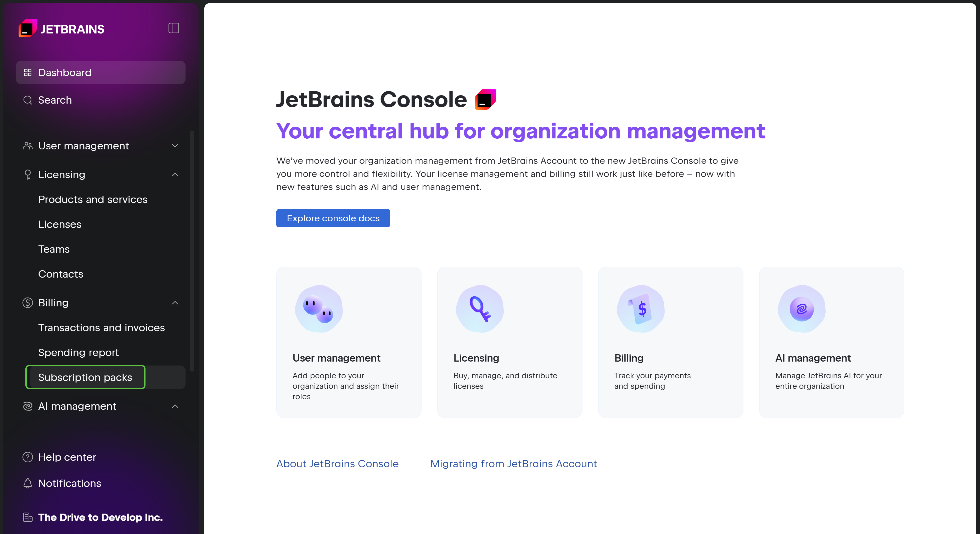Click the Help center question mark icon
Screen dimensions: 980x534
coord(28,457)
